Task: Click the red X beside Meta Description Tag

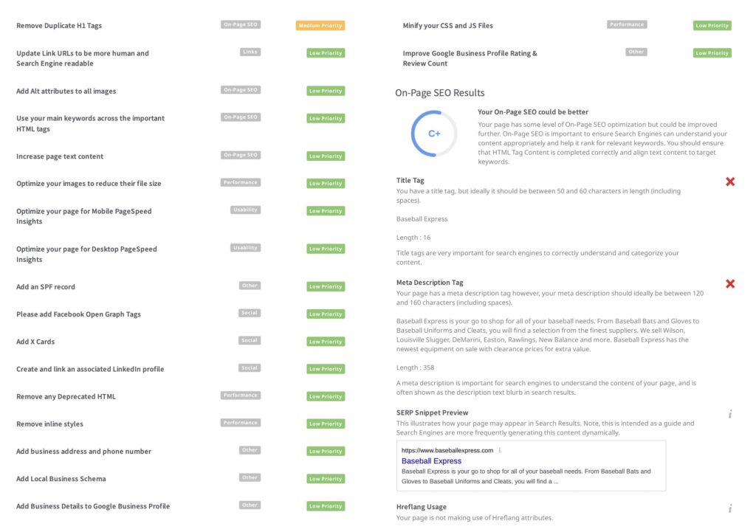Action: click(x=730, y=284)
